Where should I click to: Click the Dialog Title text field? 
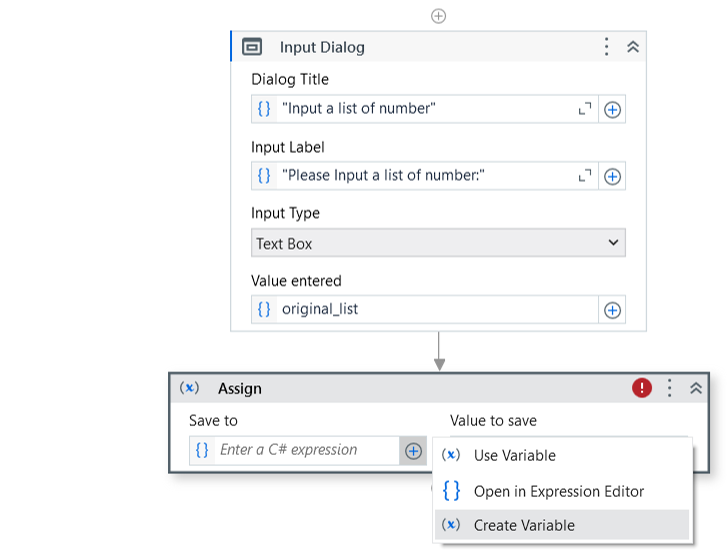point(424,109)
